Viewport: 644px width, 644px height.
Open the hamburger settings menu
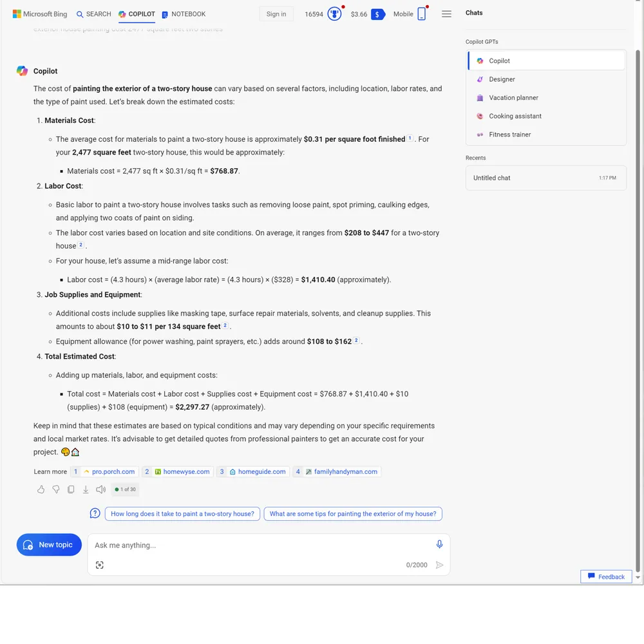[446, 14]
